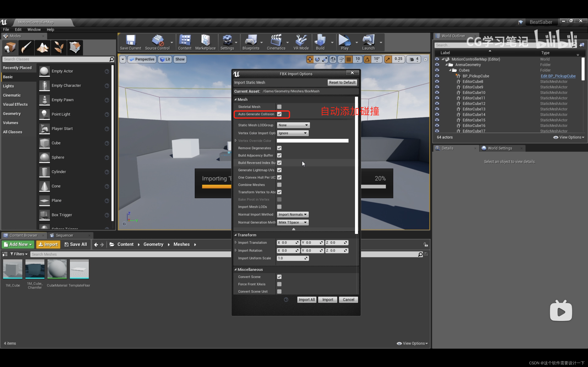Viewport: 588px width, 367px height.
Task: Enable the Combine Meshes checkbox
Action: pos(279,185)
